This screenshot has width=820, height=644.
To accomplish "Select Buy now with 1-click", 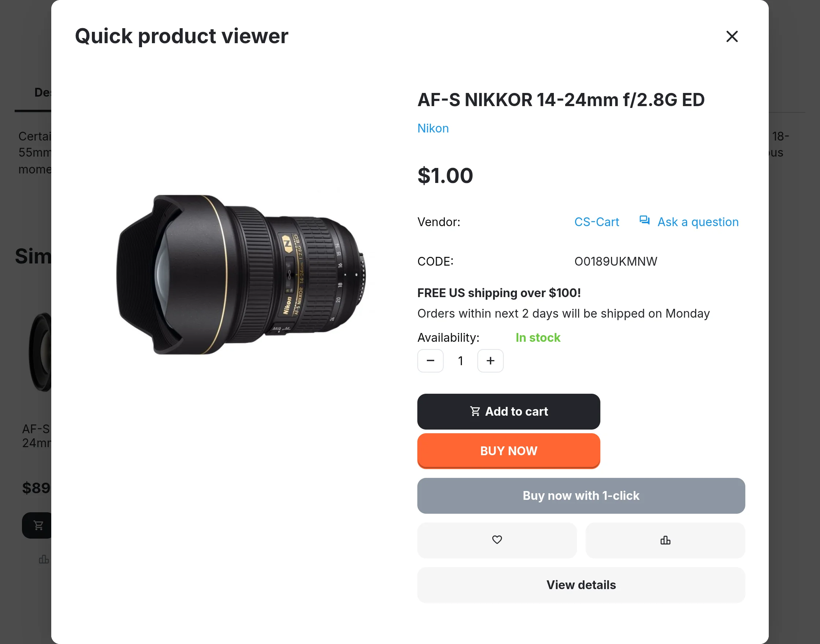I will click(x=581, y=496).
